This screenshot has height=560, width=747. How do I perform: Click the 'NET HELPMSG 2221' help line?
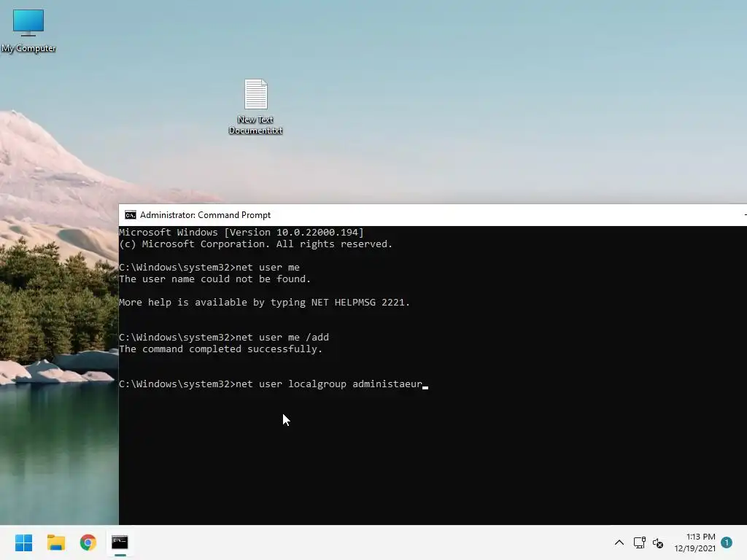click(264, 303)
